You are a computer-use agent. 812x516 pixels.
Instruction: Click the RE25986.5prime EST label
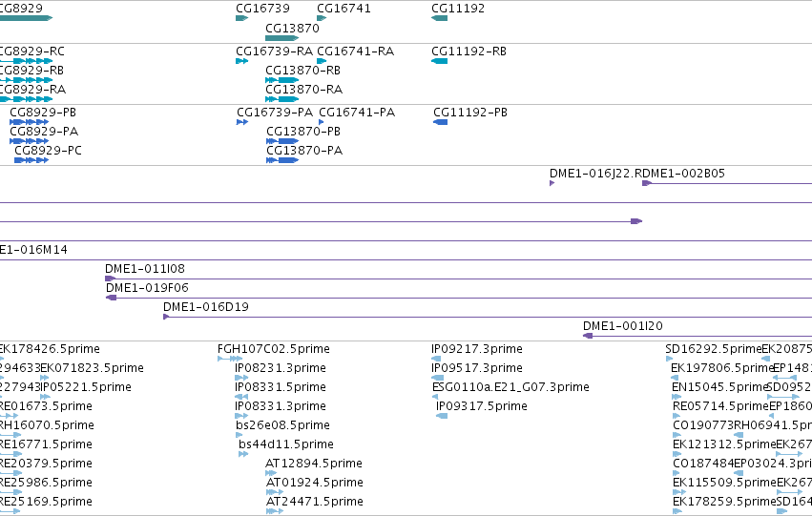[46, 483]
